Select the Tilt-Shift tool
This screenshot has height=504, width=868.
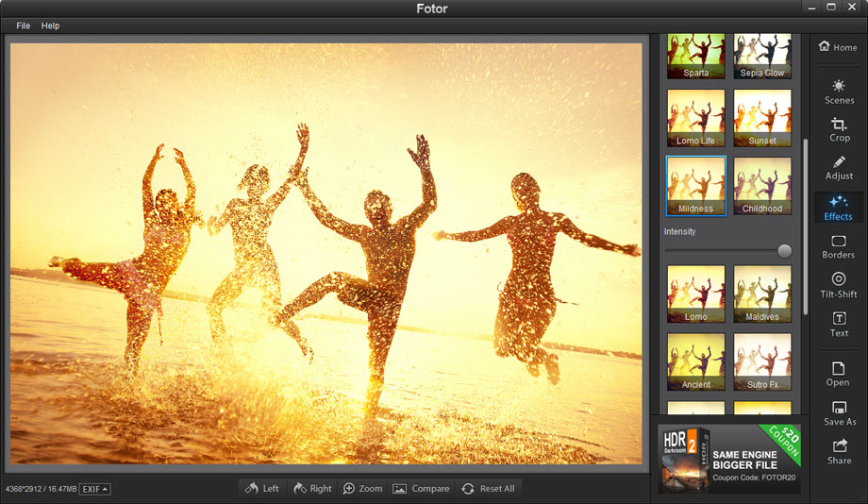pyautogui.click(x=839, y=285)
